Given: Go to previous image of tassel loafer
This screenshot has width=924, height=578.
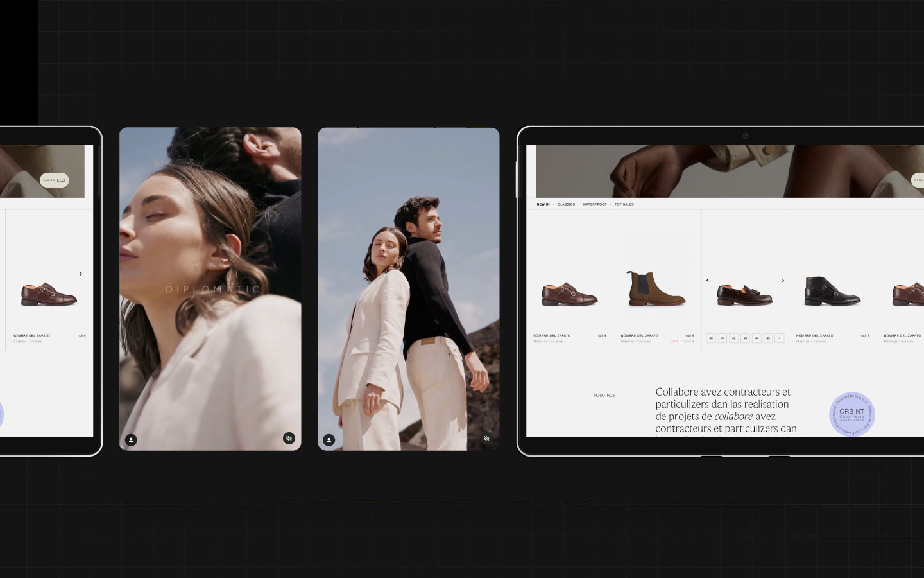Looking at the screenshot, I should 708,281.
